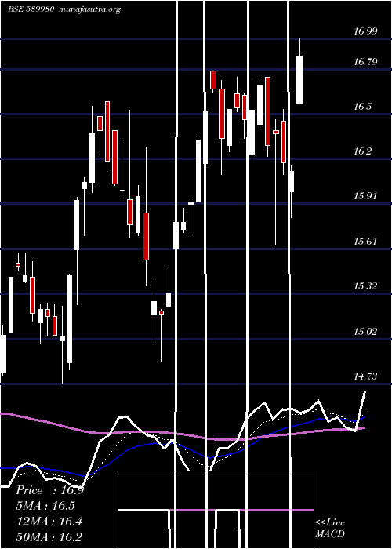Click the 15.91 price axis label

[x=365, y=196]
